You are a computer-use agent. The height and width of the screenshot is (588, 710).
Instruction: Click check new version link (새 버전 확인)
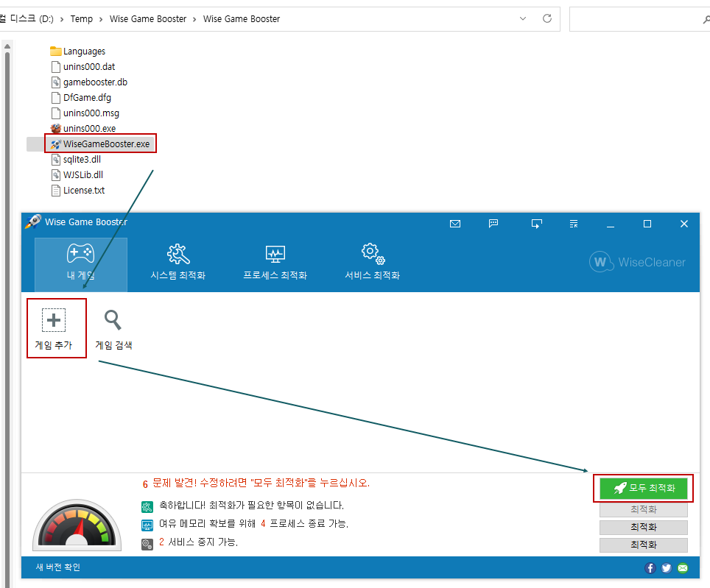point(58,567)
